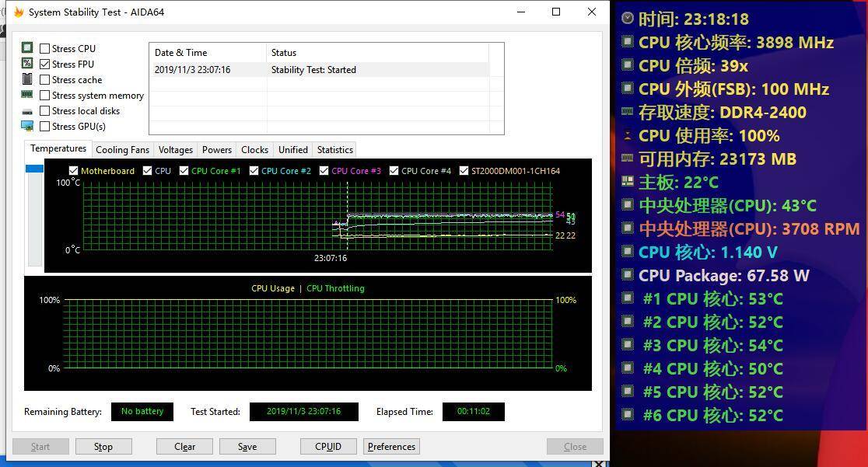
Task: Click the cache chip icon beside Stress cache
Action: 27,79
